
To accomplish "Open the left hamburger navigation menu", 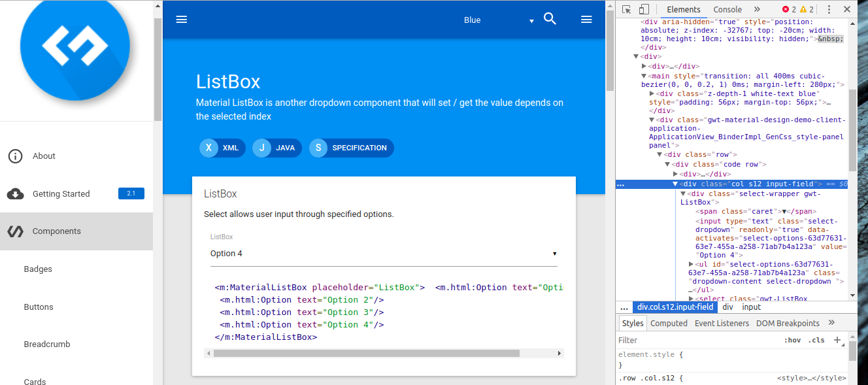I will point(182,20).
